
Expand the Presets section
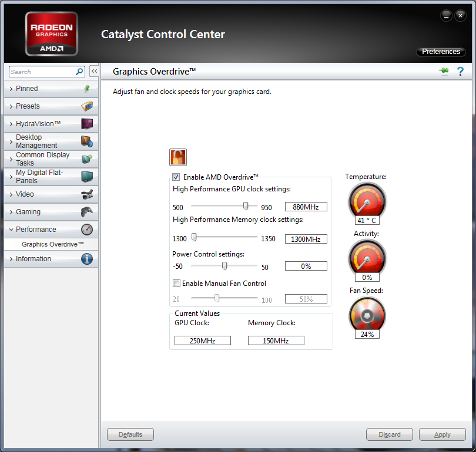[51, 106]
